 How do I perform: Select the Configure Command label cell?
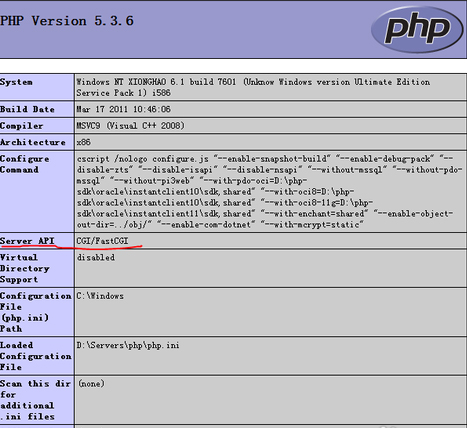point(37,191)
